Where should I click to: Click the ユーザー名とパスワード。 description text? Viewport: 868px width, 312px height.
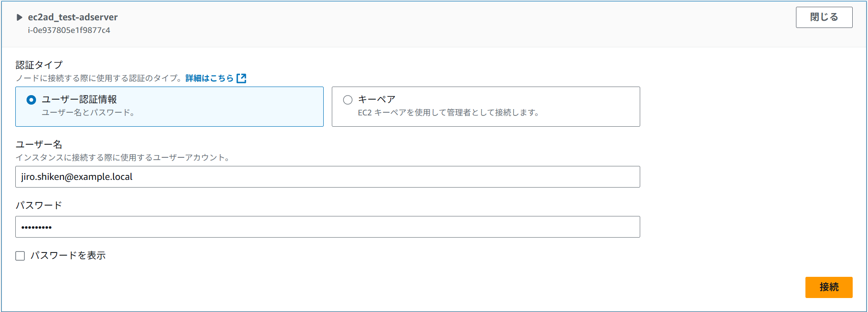coord(89,113)
